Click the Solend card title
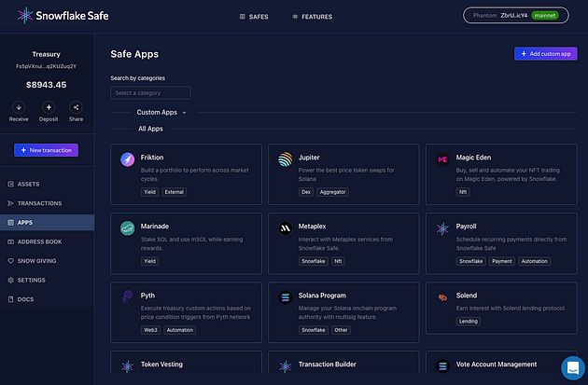 467,296
